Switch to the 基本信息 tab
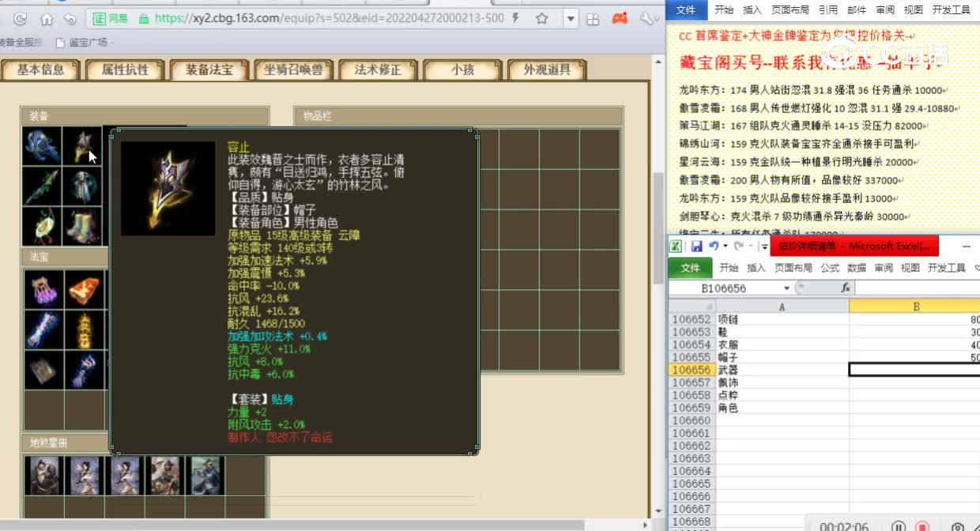980x531 pixels. [x=41, y=70]
